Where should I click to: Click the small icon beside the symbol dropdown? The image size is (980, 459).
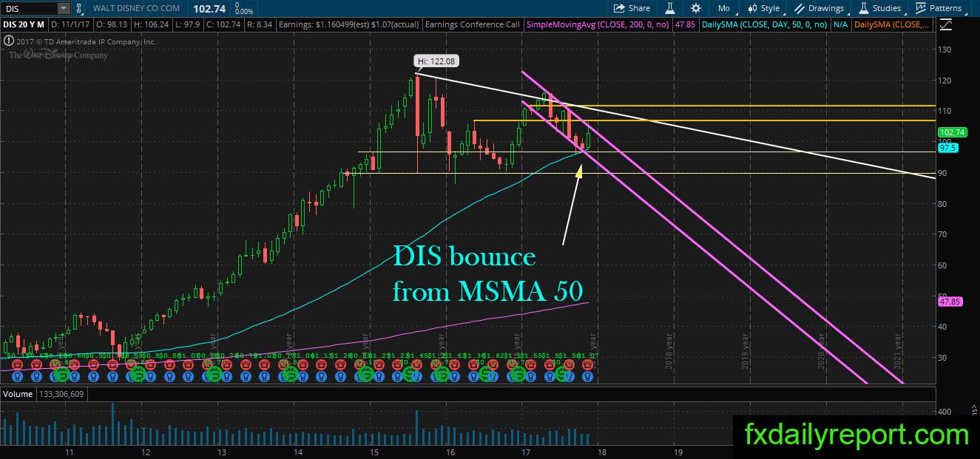[79, 8]
